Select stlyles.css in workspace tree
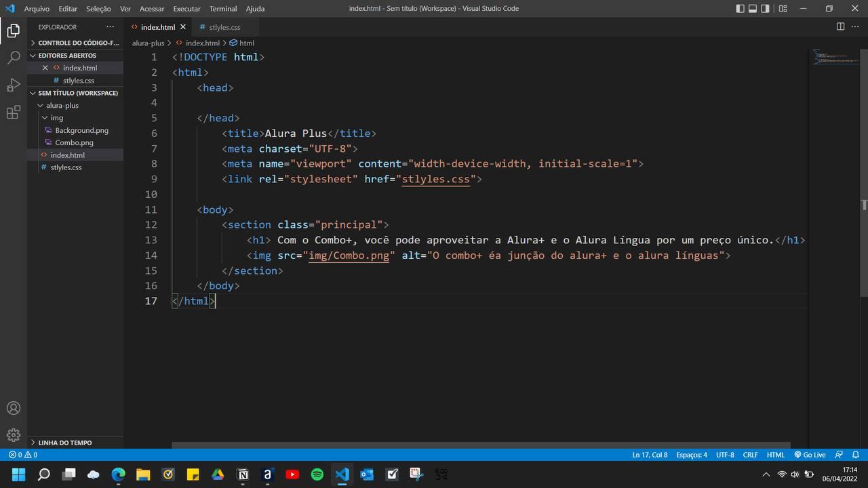Viewport: 868px width, 488px height. (x=75, y=167)
